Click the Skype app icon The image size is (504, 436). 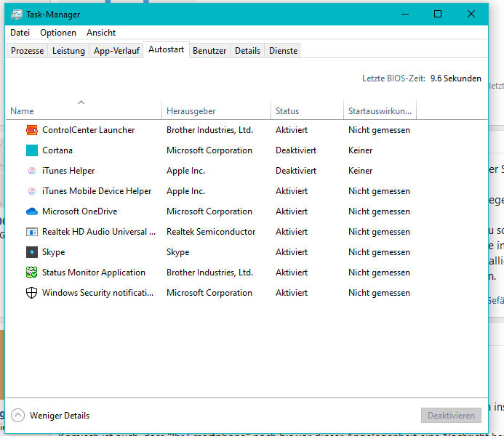pos(31,252)
